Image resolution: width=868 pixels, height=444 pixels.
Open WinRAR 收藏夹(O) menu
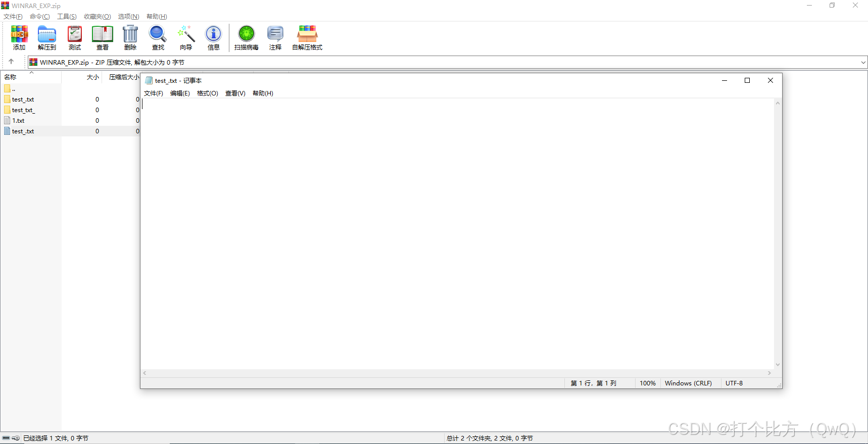tap(97, 17)
